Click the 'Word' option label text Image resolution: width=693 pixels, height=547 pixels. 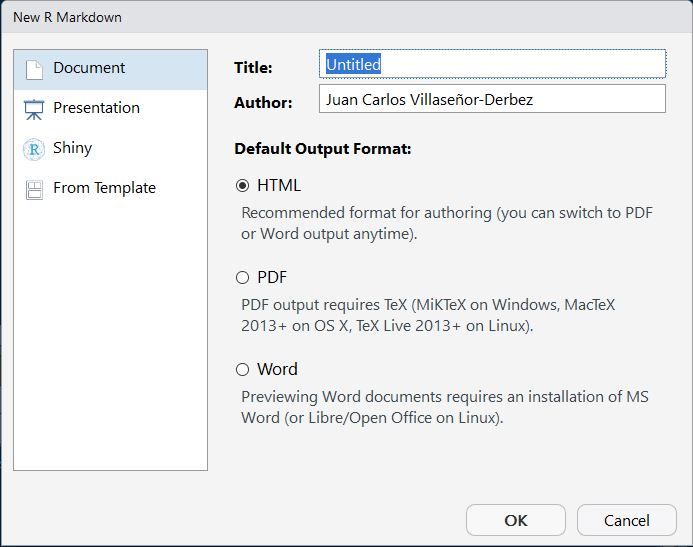(x=277, y=370)
